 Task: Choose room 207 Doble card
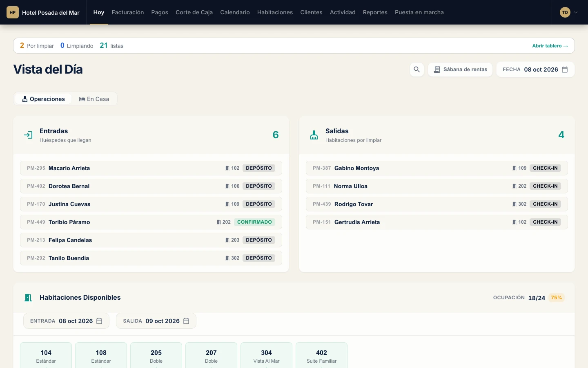(x=211, y=355)
